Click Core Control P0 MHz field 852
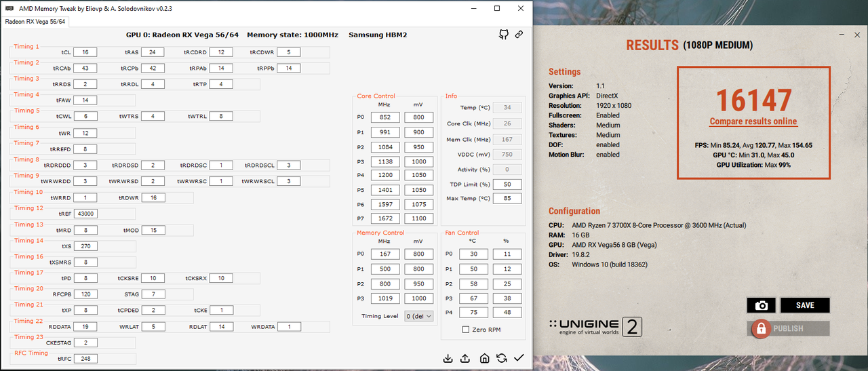 (384, 117)
